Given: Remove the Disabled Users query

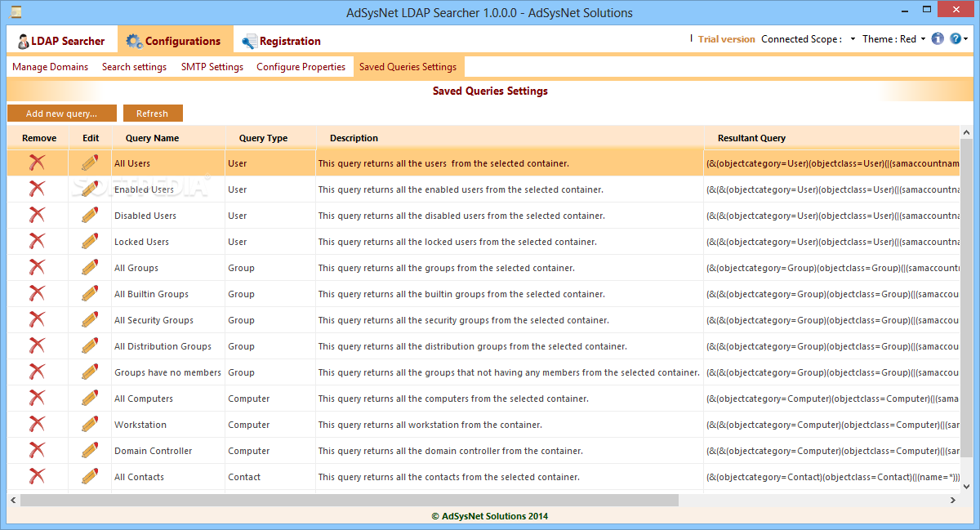Looking at the screenshot, I should pyautogui.click(x=37, y=216).
